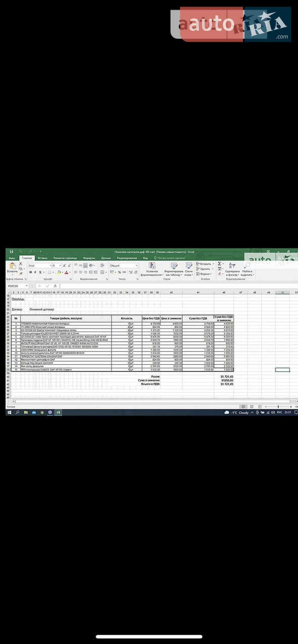Click the fill color bucket icon

click(x=59, y=272)
